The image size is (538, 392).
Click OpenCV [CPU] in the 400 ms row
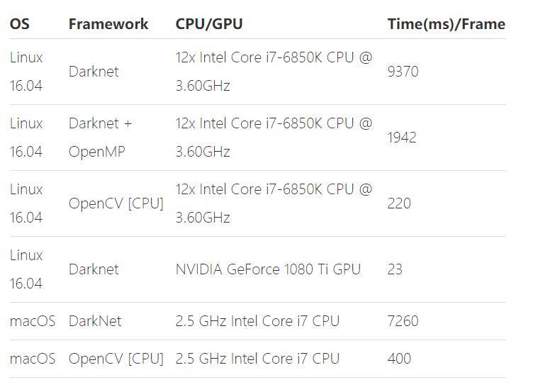coord(116,359)
